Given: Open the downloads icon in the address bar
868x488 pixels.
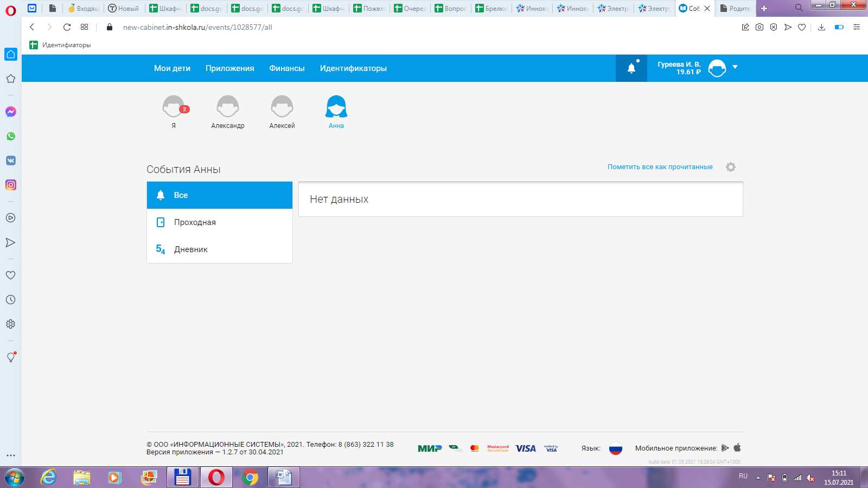Looking at the screenshot, I should click(x=821, y=27).
